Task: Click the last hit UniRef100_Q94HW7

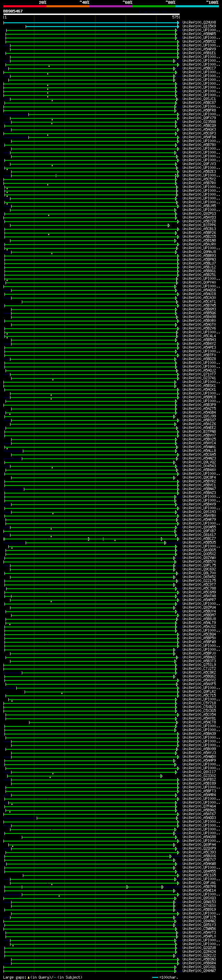Action: click(199, 971)
